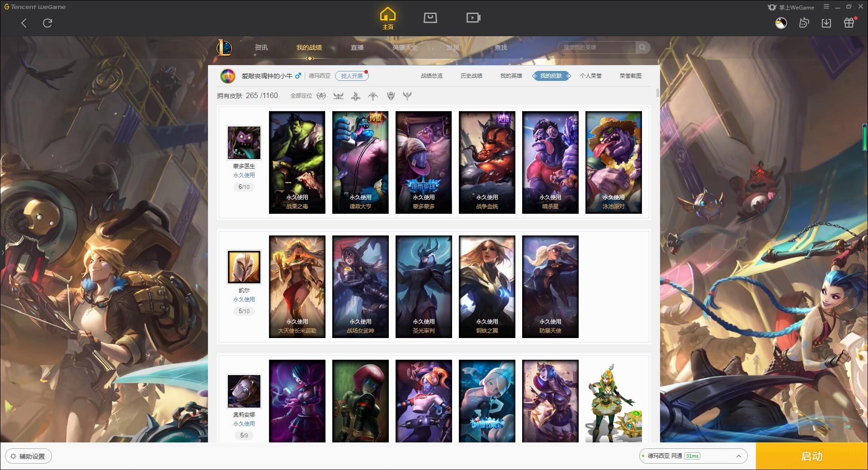The image size is (868, 470).
Task: Switch to 个人荣誉 sub-tab
Action: pyautogui.click(x=591, y=76)
